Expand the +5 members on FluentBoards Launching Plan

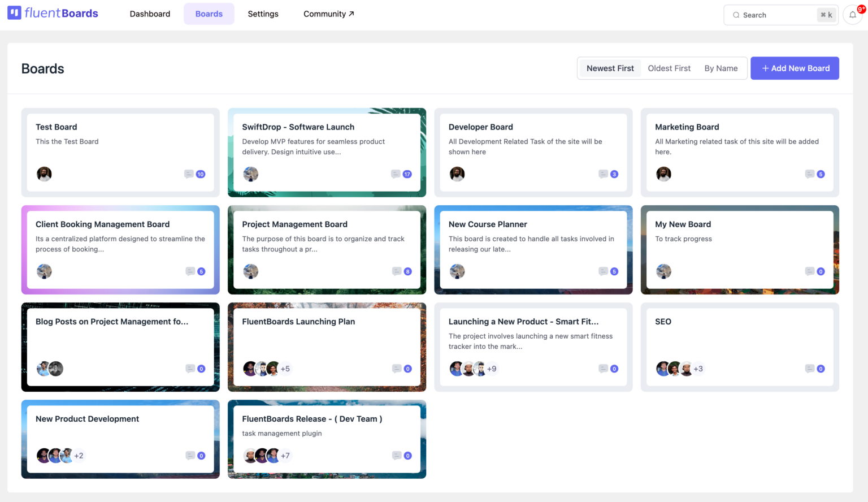point(285,369)
